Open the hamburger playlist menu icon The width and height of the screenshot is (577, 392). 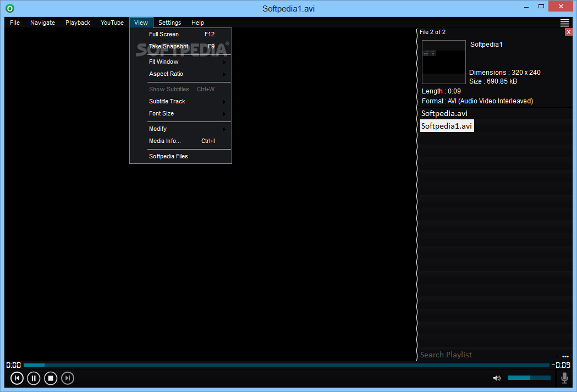click(x=564, y=23)
